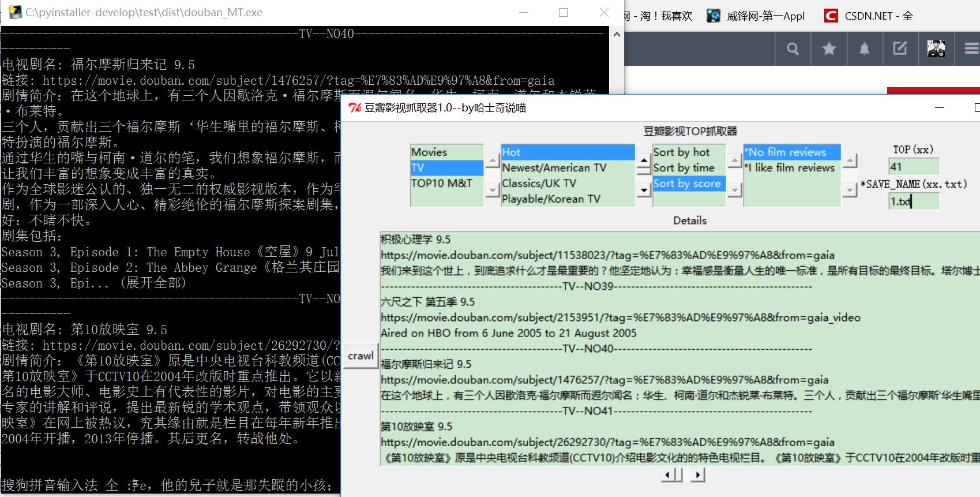Click the red CSDN.NET bookmark favicon

(x=831, y=16)
